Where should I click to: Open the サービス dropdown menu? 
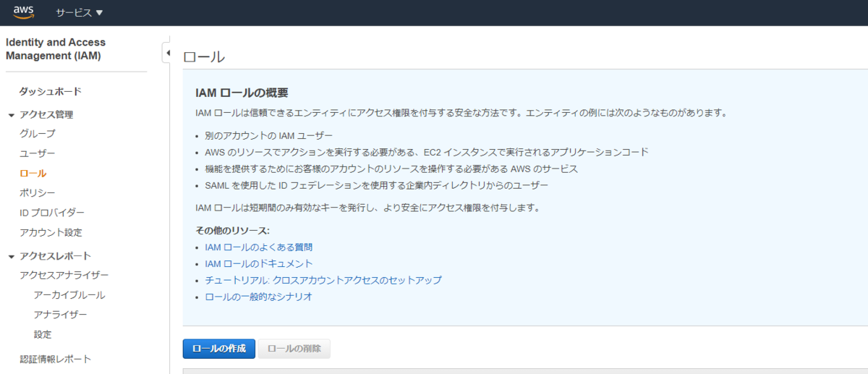tap(80, 13)
